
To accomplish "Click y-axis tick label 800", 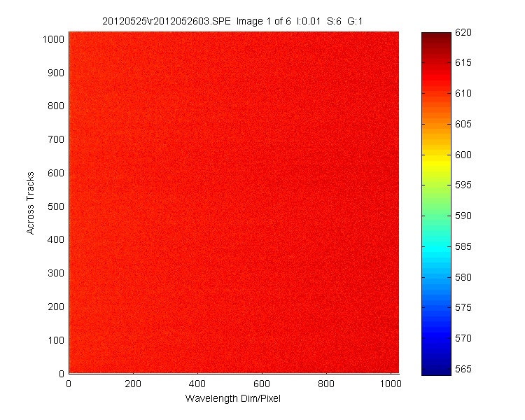I will [x=56, y=106].
